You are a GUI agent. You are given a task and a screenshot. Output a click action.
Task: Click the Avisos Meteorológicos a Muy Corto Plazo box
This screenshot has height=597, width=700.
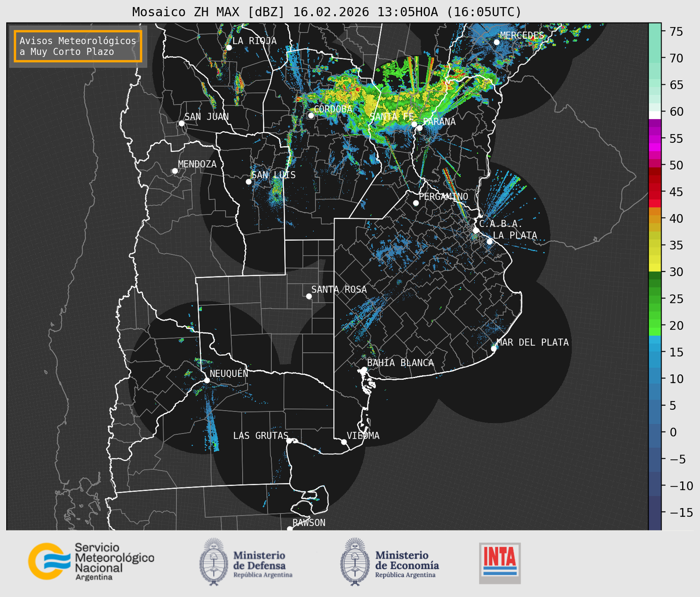tap(78, 46)
